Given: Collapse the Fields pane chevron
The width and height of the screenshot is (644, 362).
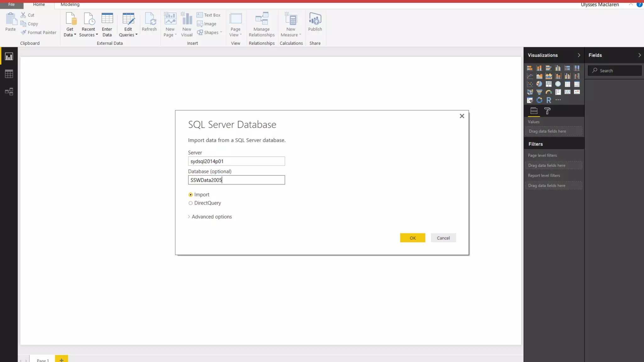Looking at the screenshot, I should click(x=639, y=55).
